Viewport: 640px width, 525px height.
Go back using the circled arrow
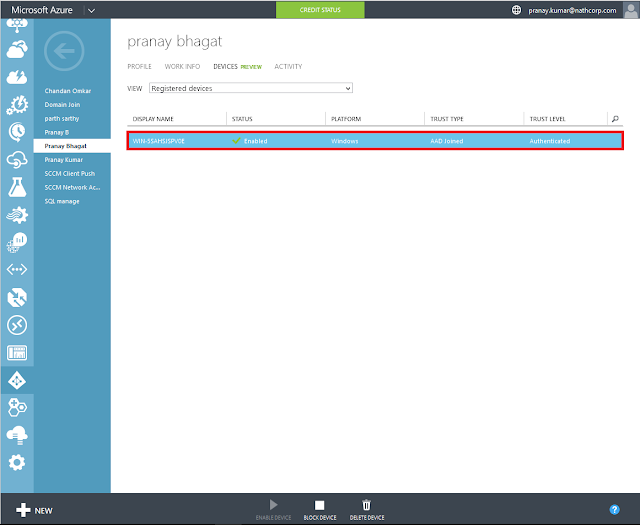point(64,51)
